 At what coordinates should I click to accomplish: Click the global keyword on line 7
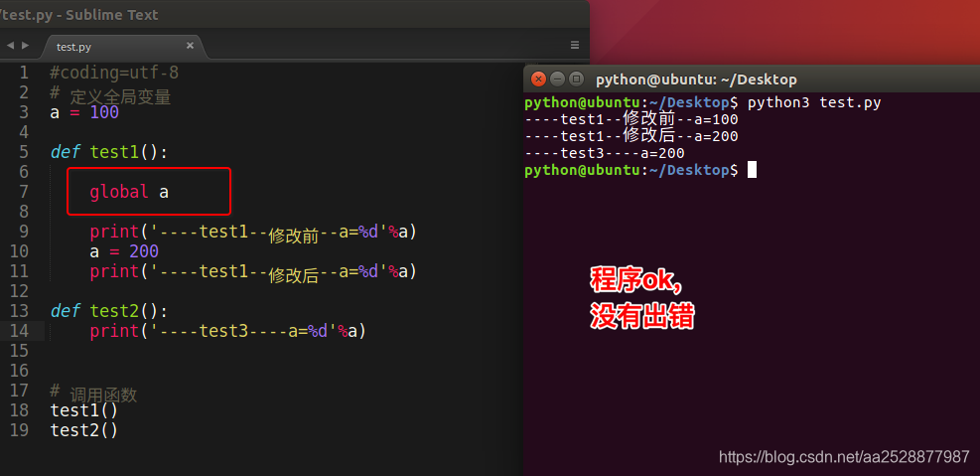tap(119, 192)
